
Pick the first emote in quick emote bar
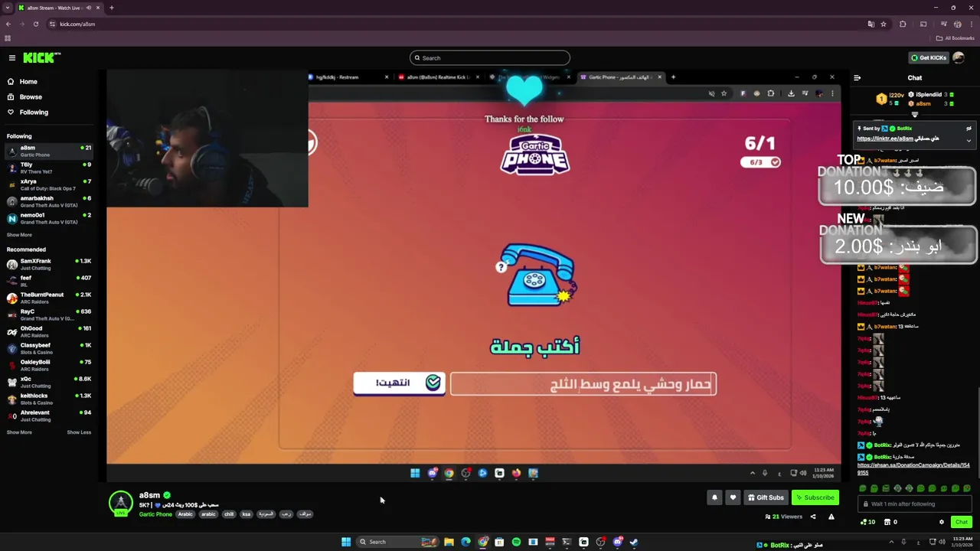click(x=863, y=488)
